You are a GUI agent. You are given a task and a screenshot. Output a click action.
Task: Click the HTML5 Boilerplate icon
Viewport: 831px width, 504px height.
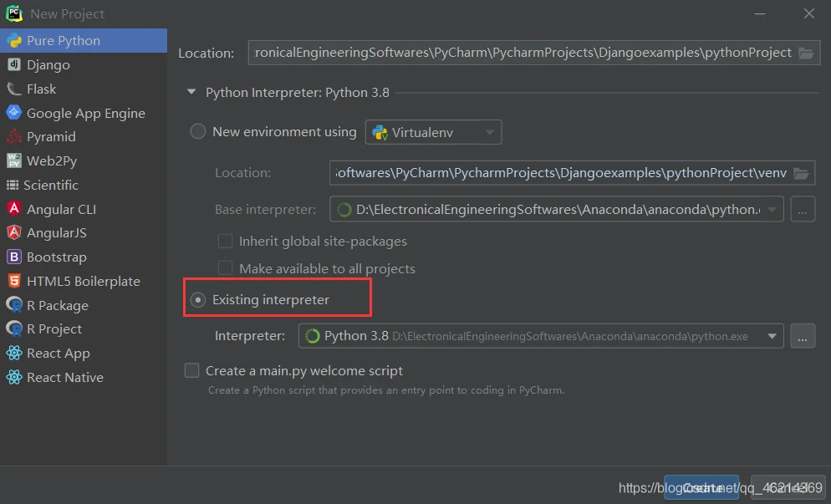pos(14,281)
